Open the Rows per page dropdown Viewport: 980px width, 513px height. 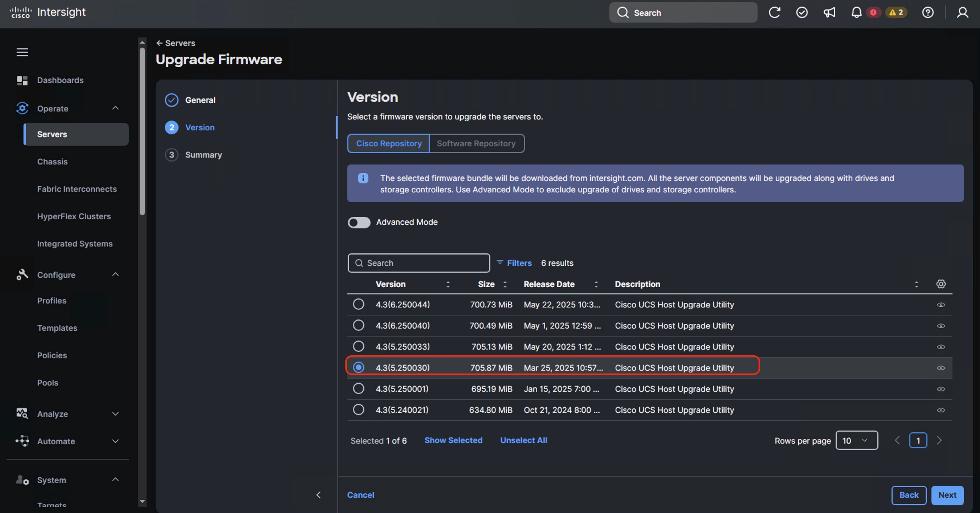(856, 440)
